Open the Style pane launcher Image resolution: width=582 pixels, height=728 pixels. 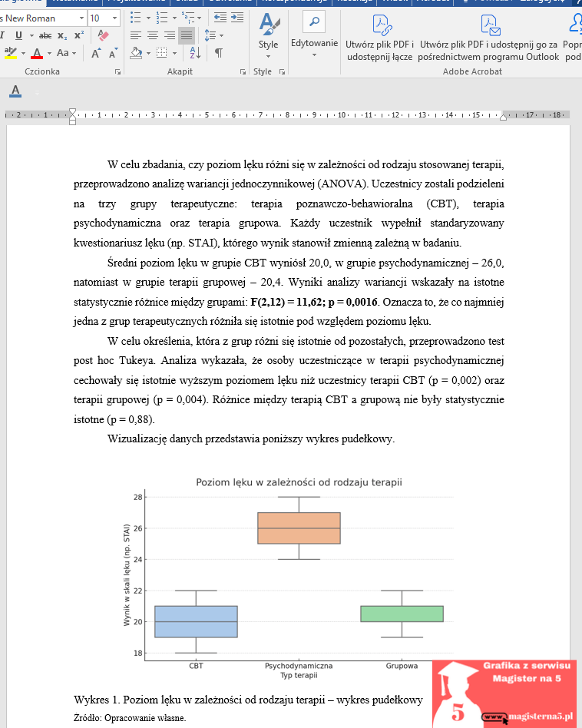click(282, 72)
